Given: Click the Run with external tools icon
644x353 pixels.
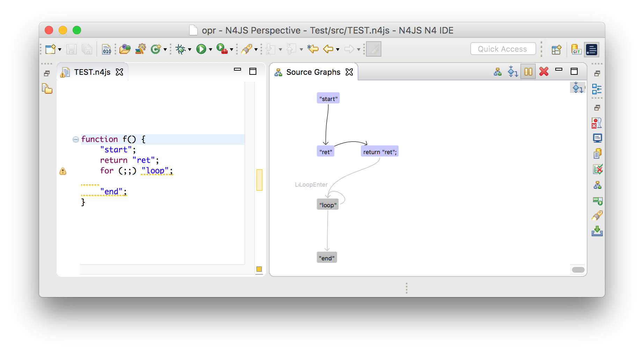Looking at the screenshot, I should click(x=222, y=49).
